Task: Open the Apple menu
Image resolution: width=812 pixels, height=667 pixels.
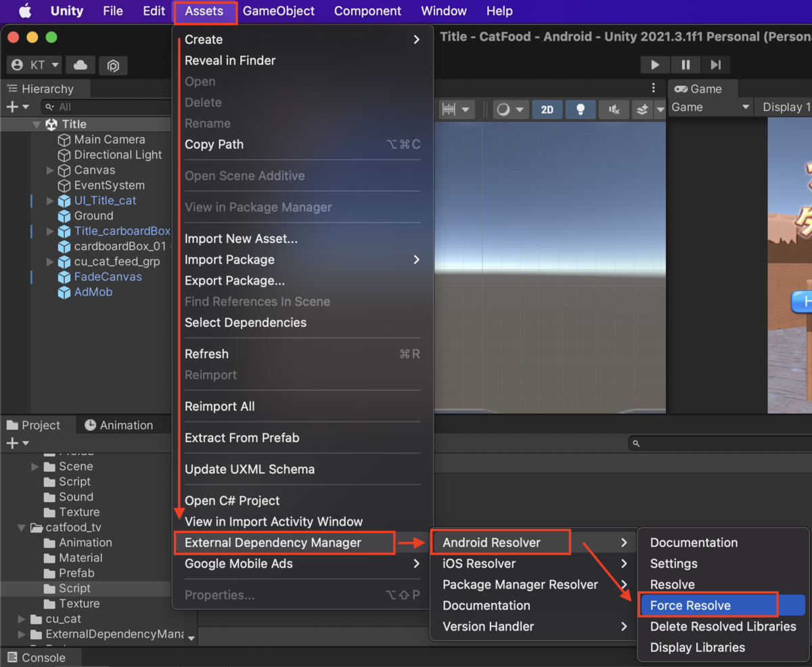Action: coord(25,11)
